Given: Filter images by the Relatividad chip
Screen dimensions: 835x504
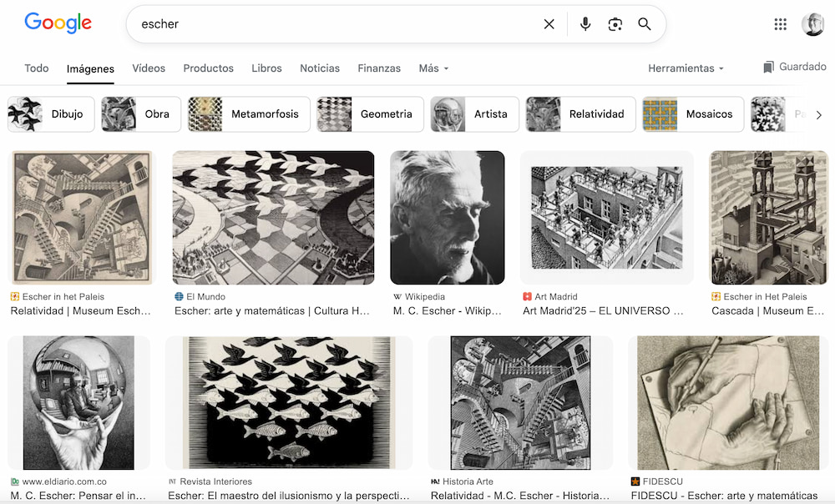Looking at the screenshot, I should tap(580, 113).
